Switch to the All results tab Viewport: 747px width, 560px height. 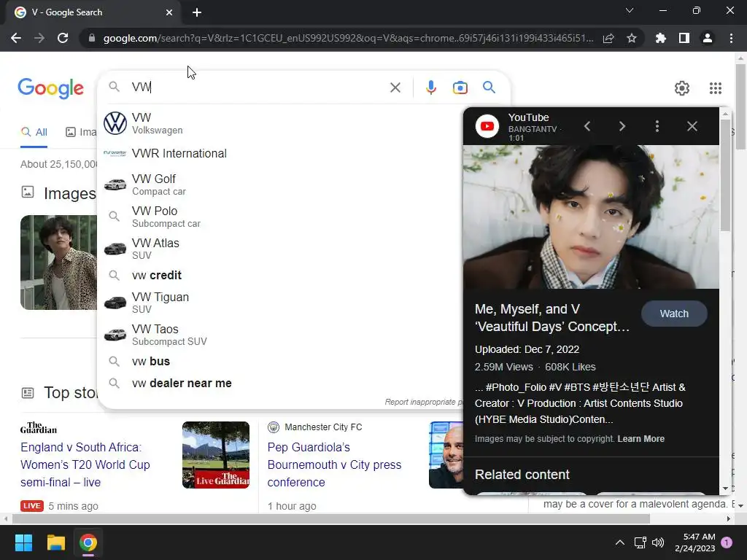(x=34, y=133)
